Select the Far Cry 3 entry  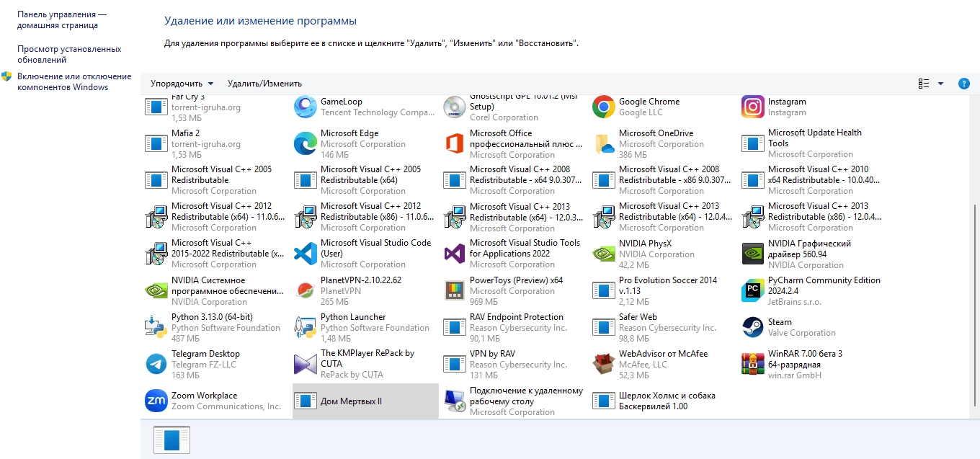[x=216, y=107]
